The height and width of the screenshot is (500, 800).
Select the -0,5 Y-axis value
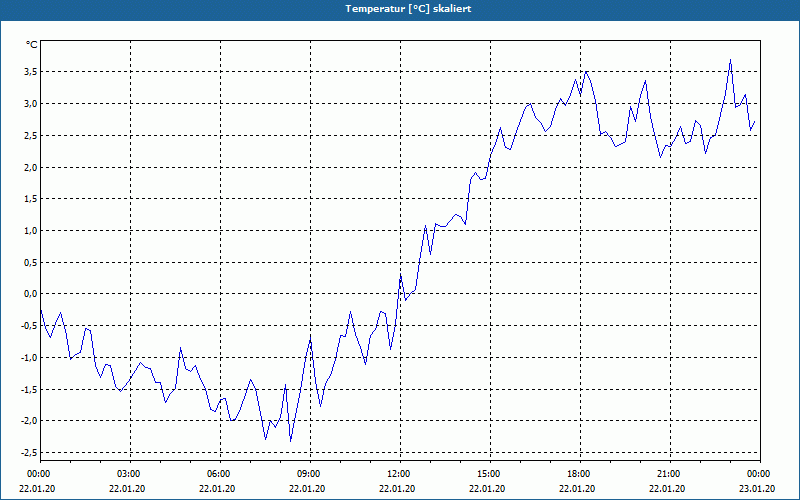click(x=29, y=326)
